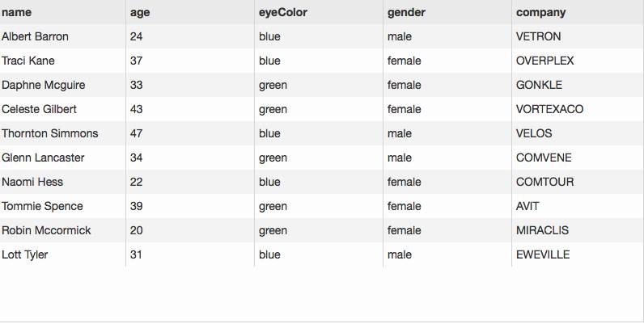Select the gender column header
Image resolution: width=644 pixels, height=328 pixels.
point(447,12)
